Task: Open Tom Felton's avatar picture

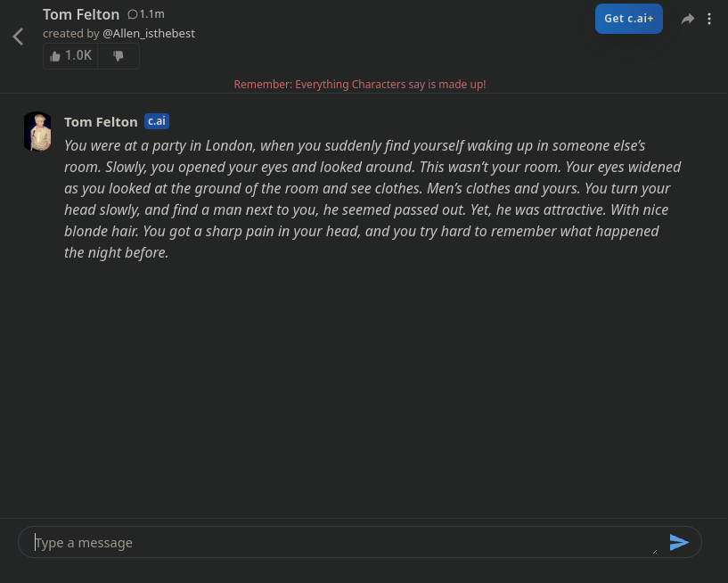Action: (37, 131)
